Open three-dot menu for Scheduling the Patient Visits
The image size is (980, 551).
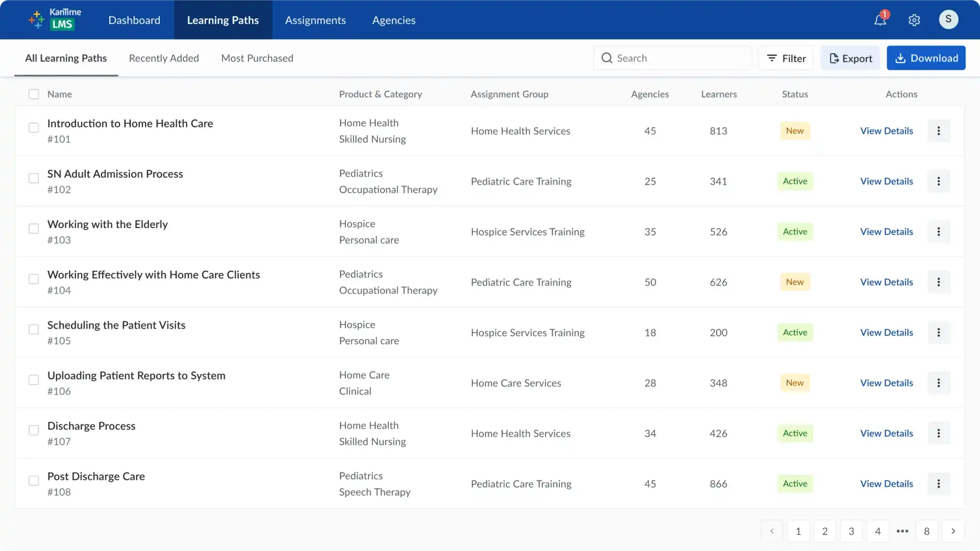[938, 333]
